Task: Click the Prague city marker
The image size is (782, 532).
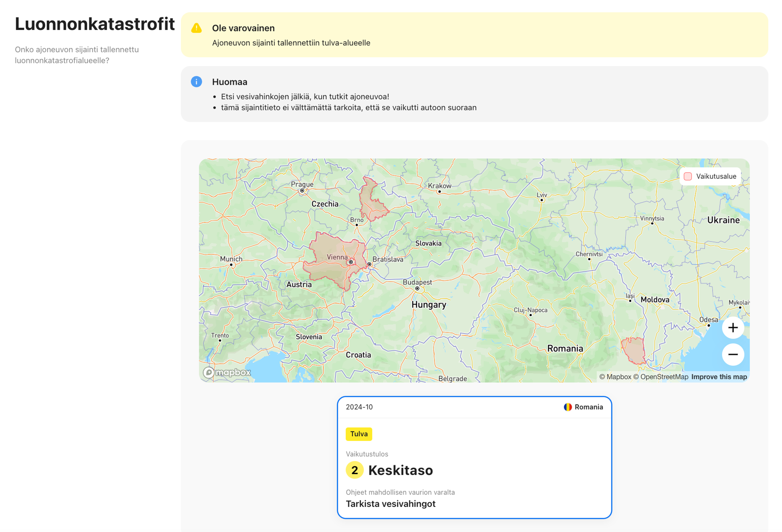Action: point(302,191)
